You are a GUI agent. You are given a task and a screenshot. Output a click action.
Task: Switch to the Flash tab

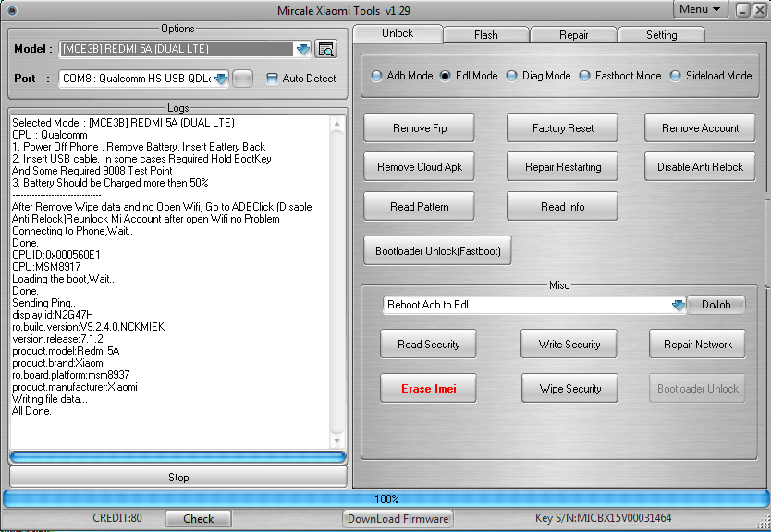click(486, 35)
